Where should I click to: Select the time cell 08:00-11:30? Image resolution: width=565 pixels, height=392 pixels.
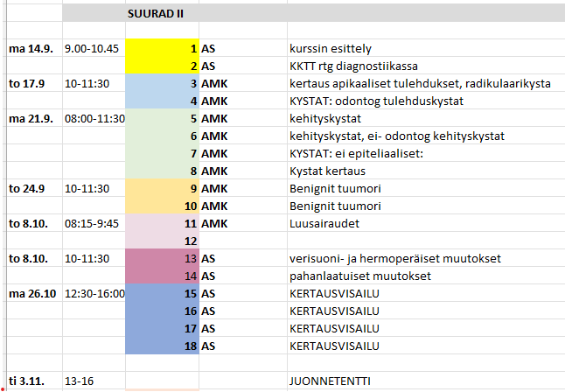(94, 118)
